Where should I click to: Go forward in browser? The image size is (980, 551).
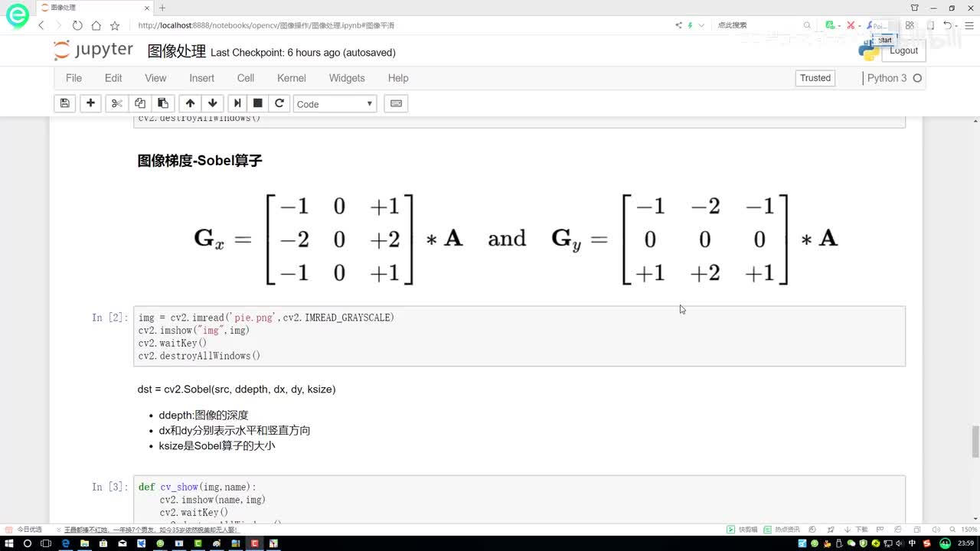click(x=59, y=25)
